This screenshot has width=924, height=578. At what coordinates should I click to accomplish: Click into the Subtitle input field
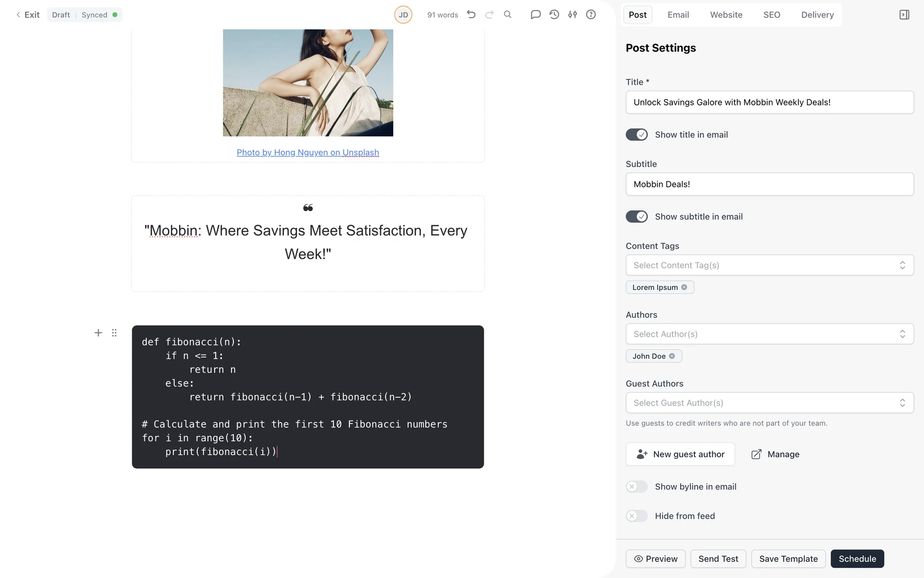(769, 184)
